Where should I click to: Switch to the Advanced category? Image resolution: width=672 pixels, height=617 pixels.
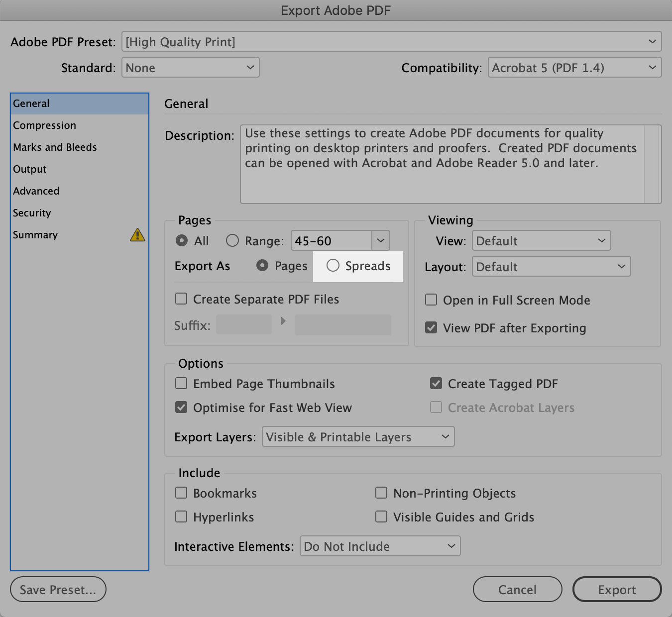(x=80, y=191)
